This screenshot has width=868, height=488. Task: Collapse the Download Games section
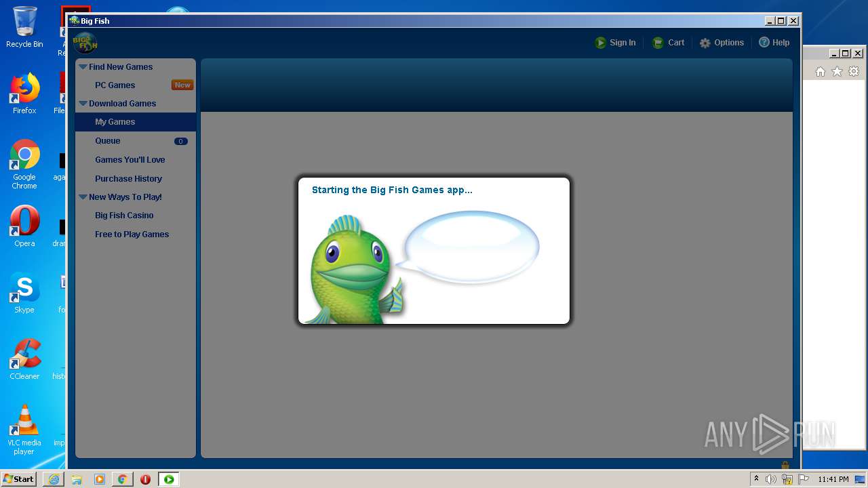point(83,104)
